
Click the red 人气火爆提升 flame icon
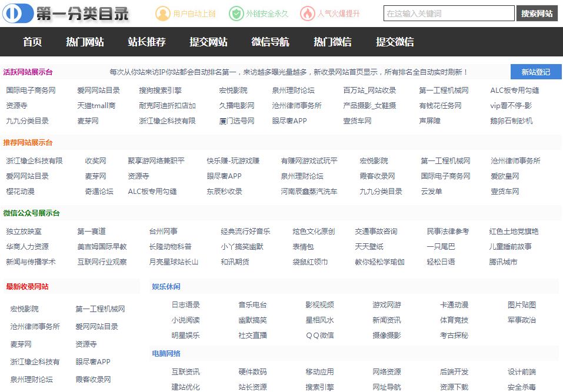click(309, 13)
